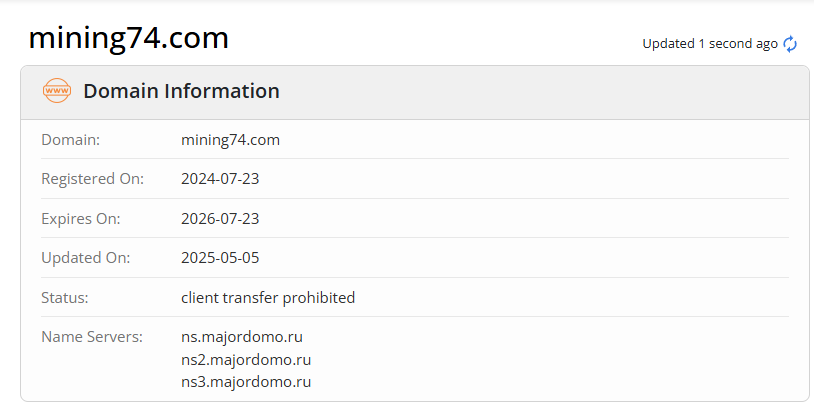Image resolution: width=814 pixels, height=407 pixels.
Task: Click the mining74.com page title
Action: tap(128, 38)
